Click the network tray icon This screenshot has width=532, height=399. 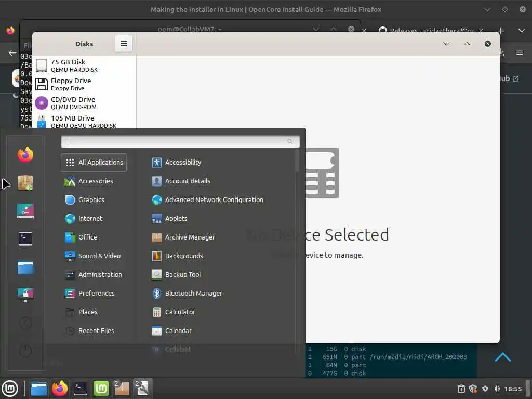point(485,389)
